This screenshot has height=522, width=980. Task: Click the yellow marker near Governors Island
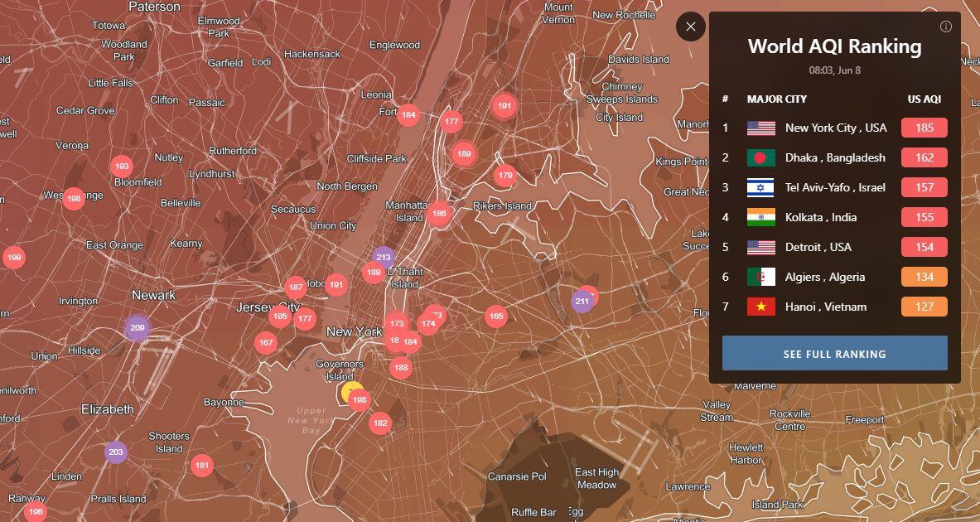350,392
